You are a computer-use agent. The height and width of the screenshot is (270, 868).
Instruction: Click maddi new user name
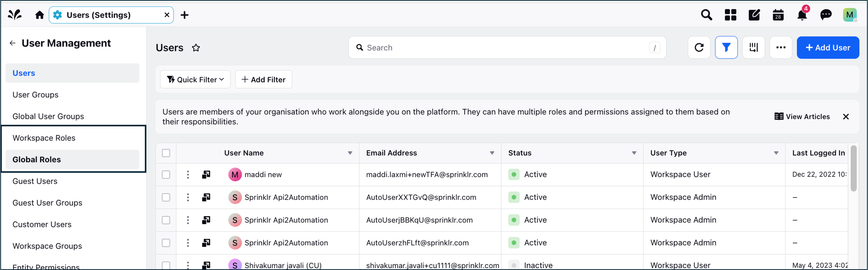[x=263, y=175]
